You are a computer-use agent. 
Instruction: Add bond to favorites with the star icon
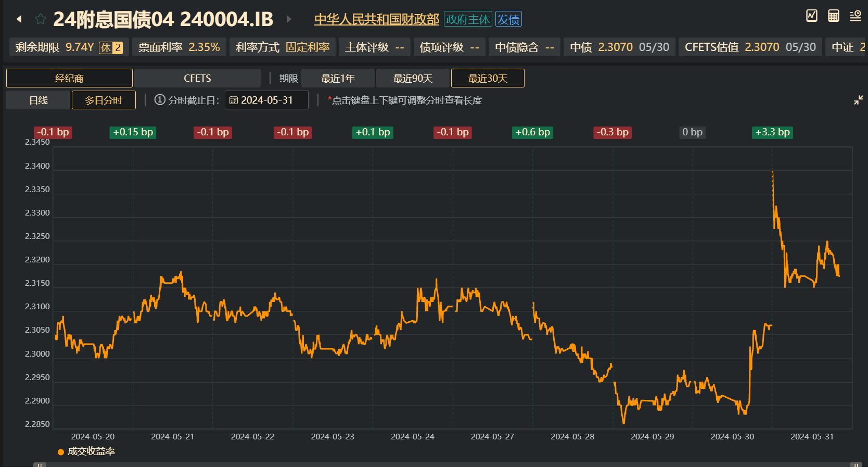(x=40, y=19)
